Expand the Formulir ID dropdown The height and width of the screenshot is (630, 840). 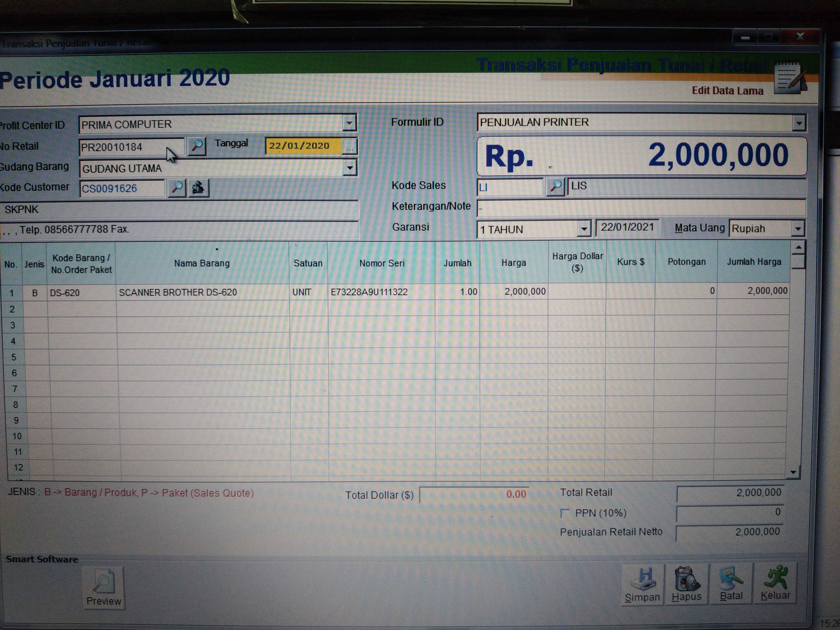[799, 123]
